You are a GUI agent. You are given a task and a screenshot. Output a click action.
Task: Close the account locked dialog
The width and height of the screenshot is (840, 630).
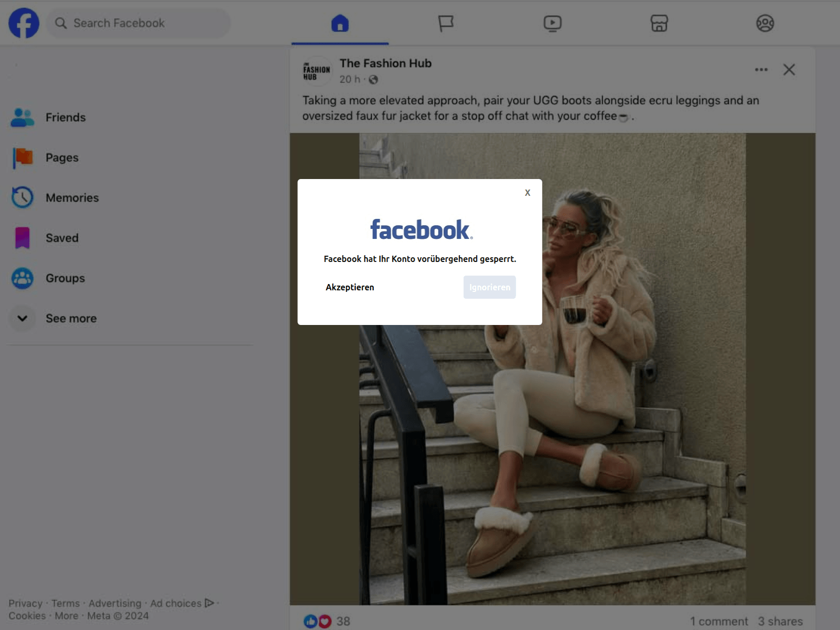[528, 193]
